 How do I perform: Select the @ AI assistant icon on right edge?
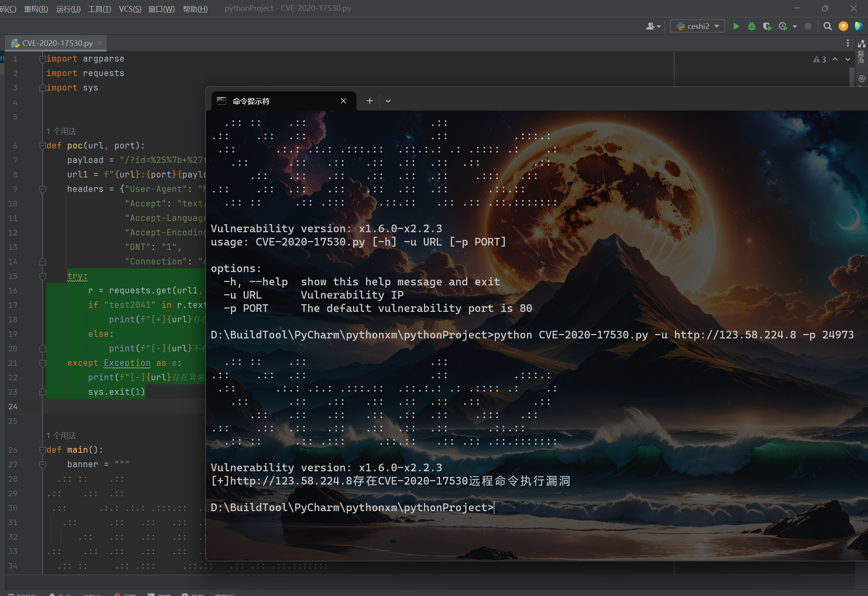pos(862,78)
